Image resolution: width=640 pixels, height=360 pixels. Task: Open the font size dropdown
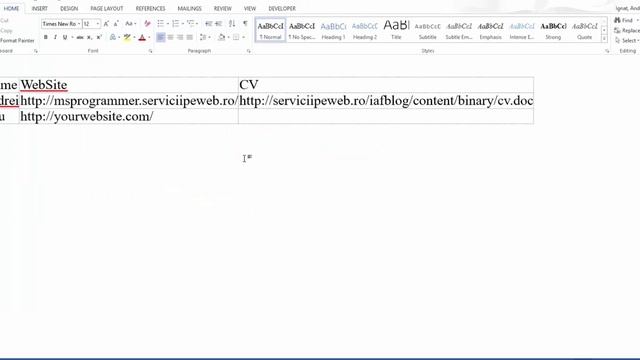(98, 24)
